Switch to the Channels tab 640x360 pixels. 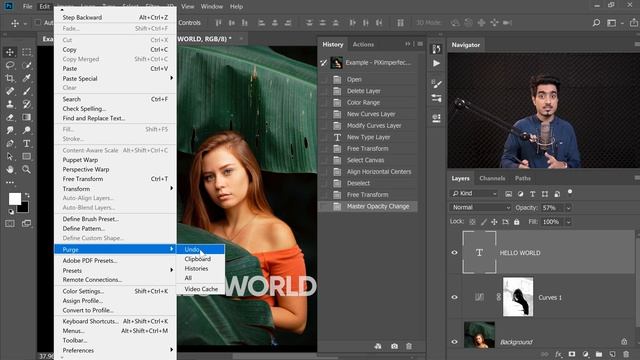point(492,178)
